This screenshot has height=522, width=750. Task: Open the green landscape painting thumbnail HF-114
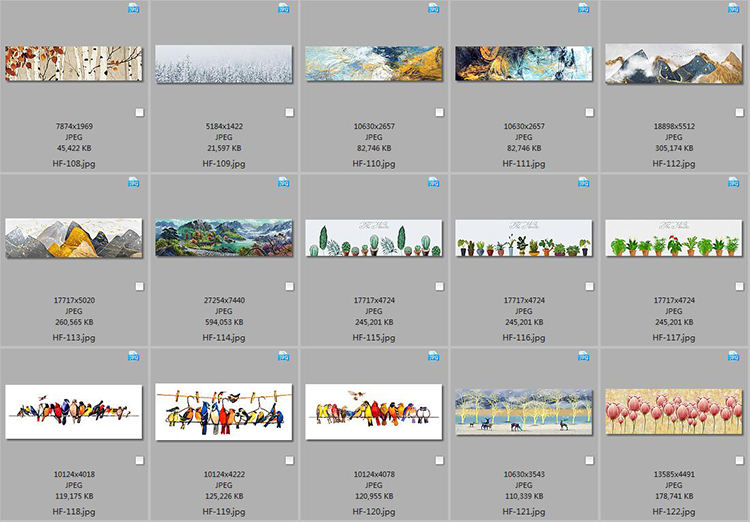[x=224, y=238]
